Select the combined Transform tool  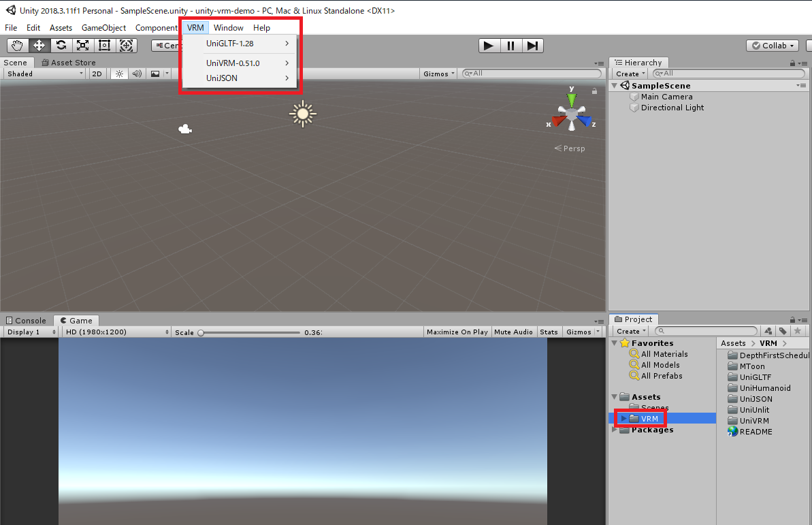pyautogui.click(x=127, y=46)
